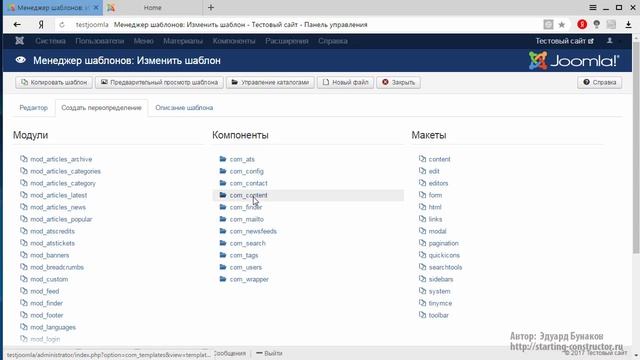Click the copy icon beside mod_articles_archive
640x360 pixels.
pyautogui.click(x=24, y=159)
